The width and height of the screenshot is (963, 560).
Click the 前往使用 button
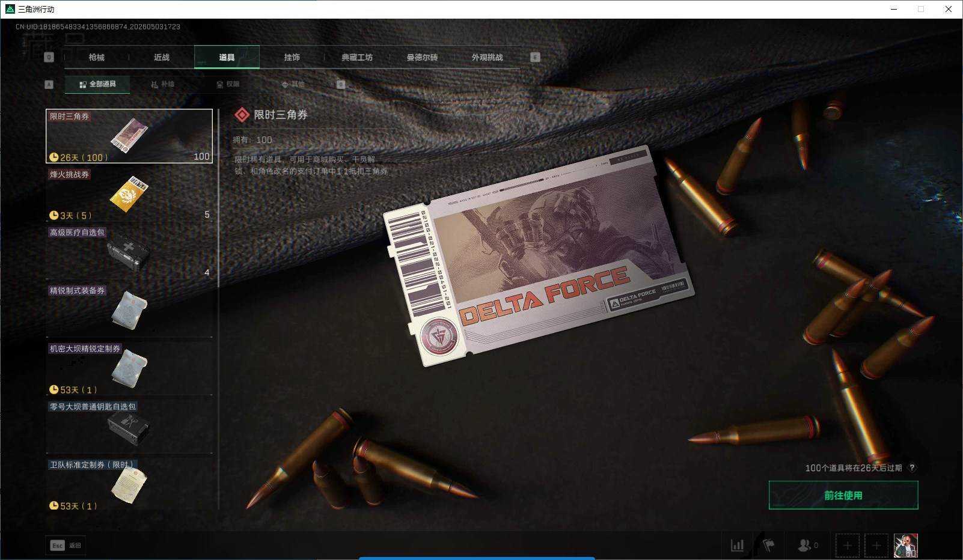click(x=843, y=495)
